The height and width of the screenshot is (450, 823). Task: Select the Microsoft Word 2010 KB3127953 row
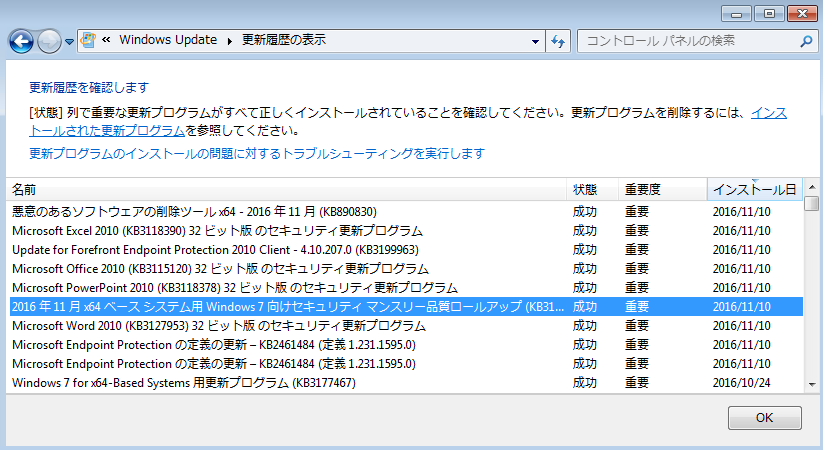pos(406,326)
